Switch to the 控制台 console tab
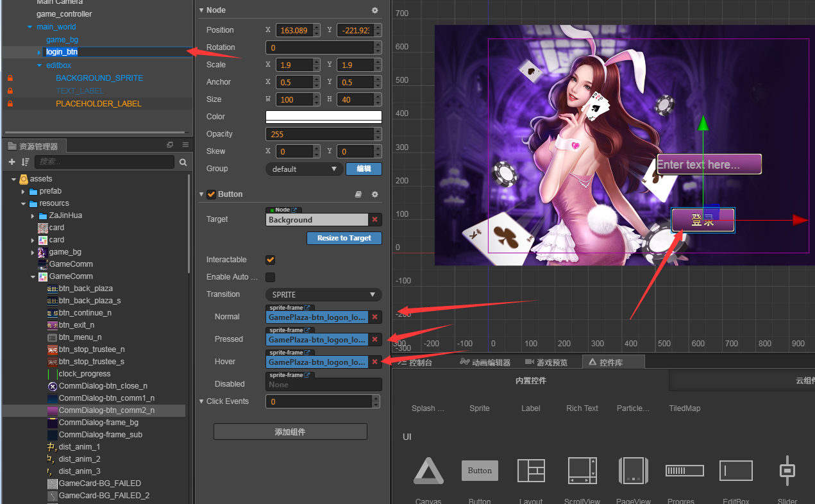The width and height of the screenshot is (815, 504). (415, 362)
